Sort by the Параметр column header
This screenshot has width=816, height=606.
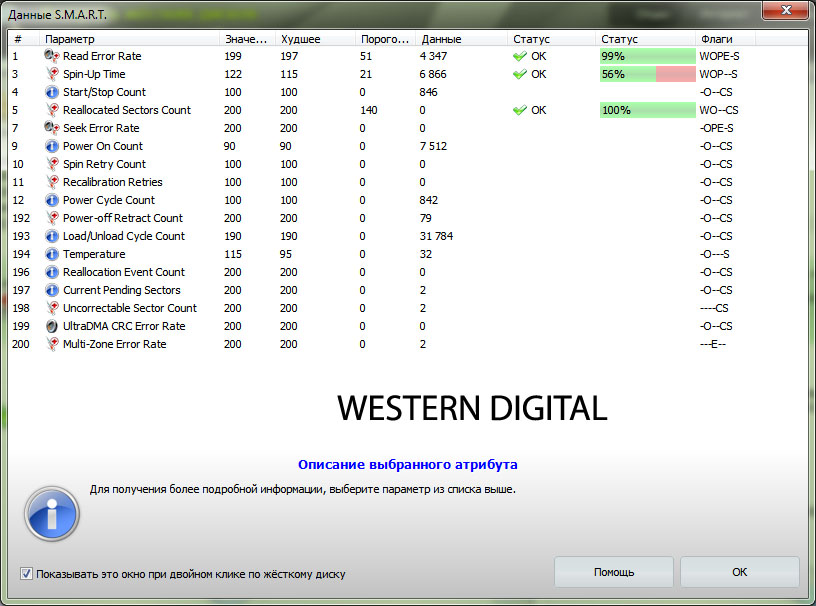pos(130,39)
